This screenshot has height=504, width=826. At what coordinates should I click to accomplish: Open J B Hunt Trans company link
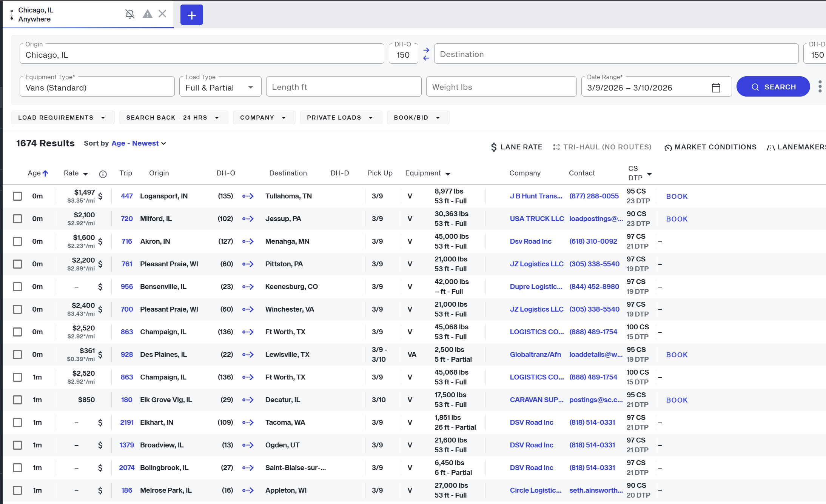click(536, 196)
